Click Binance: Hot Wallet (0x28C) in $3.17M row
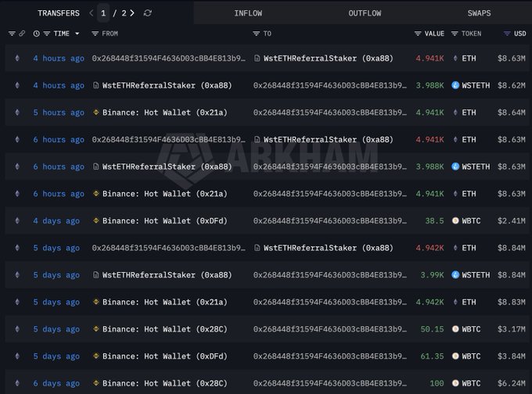Image resolution: width=532 pixels, height=394 pixels. (165, 329)
